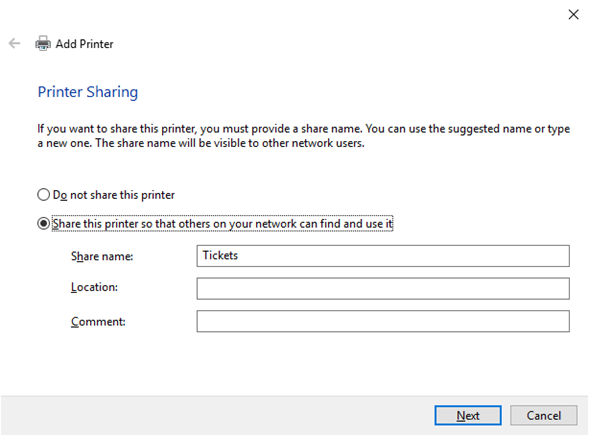Click the Comment label

tap(98, 322)
